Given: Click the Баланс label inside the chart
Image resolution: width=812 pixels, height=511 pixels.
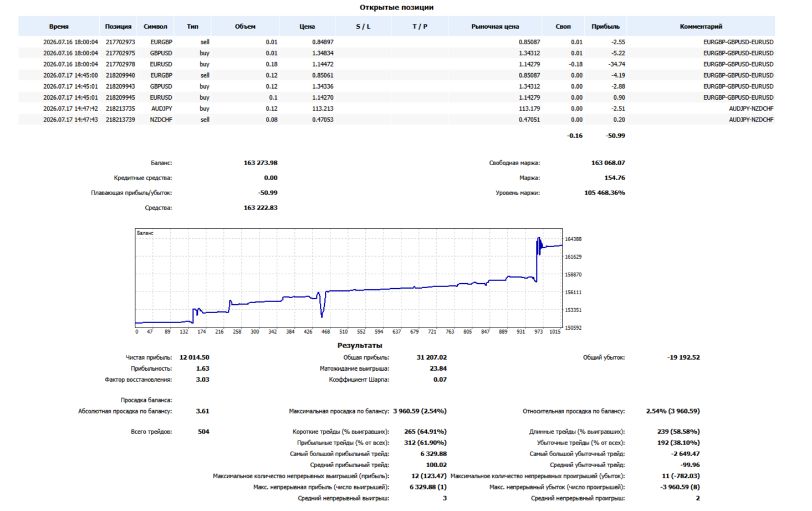Looking at the screenshot, I should [145, 233].
